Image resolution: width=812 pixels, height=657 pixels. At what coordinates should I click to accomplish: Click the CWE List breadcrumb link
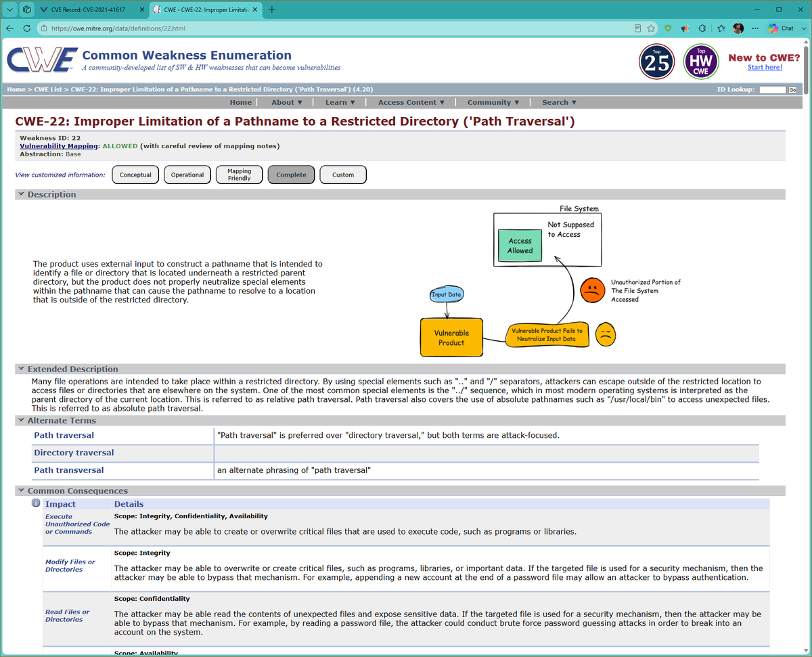pyautogui.click(x=48, y=89)
